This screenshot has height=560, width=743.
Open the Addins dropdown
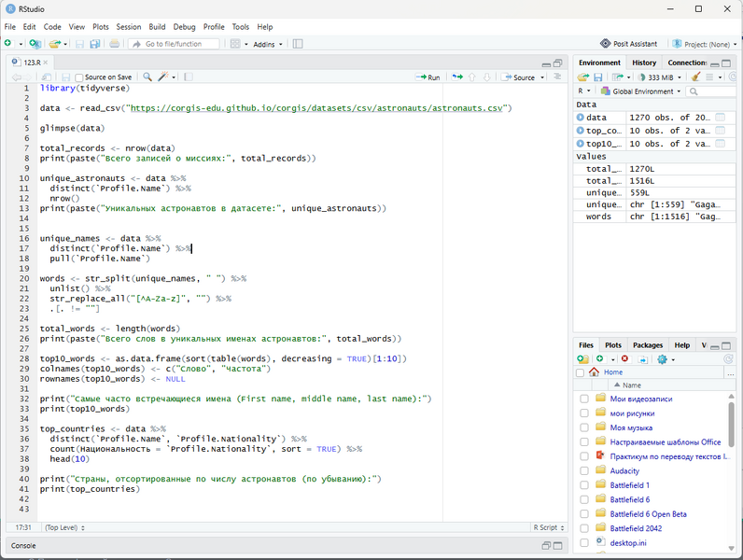click(x=268, y=44)
